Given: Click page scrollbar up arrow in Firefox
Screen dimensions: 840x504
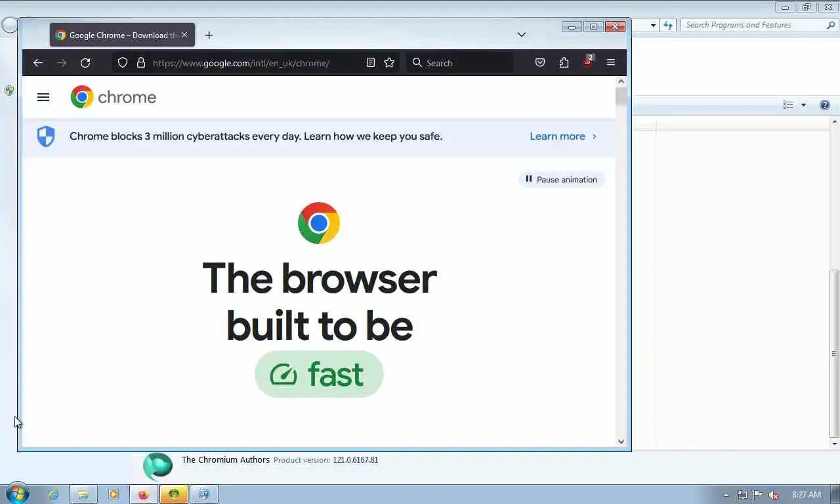Looking at the screenshot, I should [x=621, y=81].
